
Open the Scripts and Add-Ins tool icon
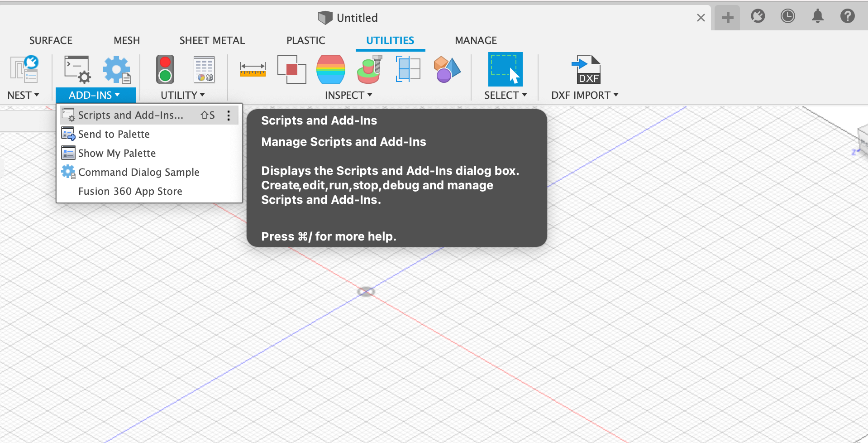point(76,69)
